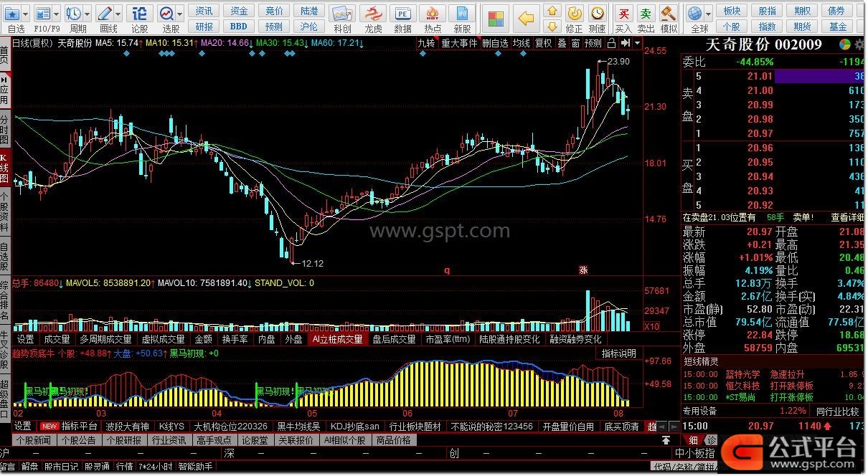The image size is (868, 476).
Task: Click the 设置 settings for volume panel
Action: (x=26, y=339)
